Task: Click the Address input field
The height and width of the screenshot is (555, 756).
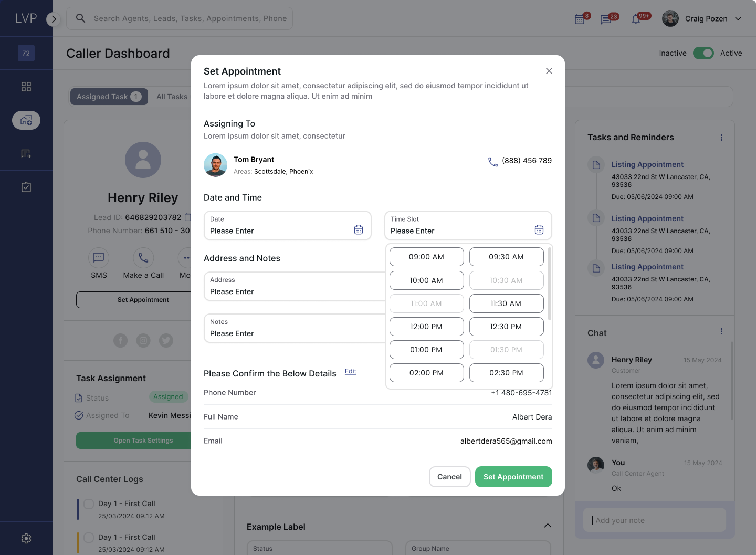Action: (295, 286)
